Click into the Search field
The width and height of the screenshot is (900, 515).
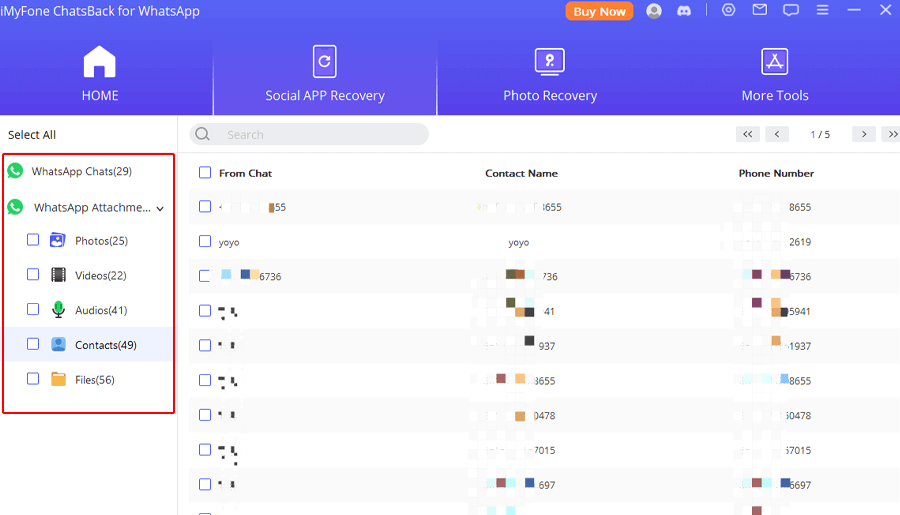click(x=320, y=134)
